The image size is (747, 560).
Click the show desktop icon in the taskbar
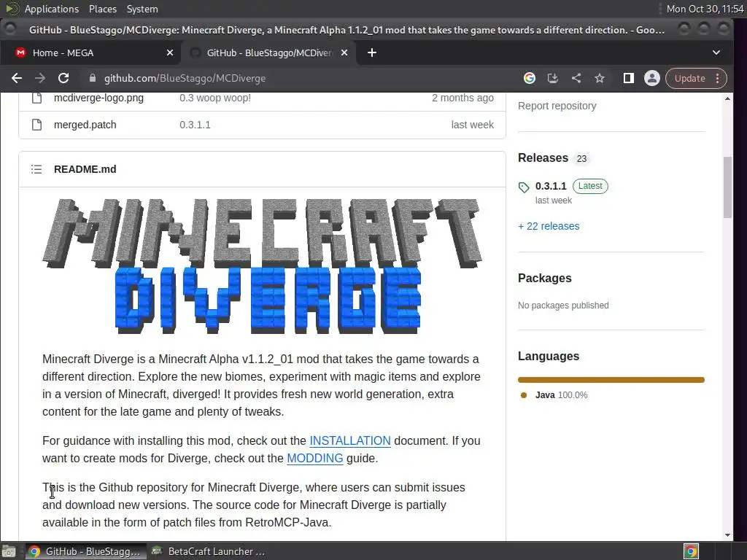click(x=9, y=551)
